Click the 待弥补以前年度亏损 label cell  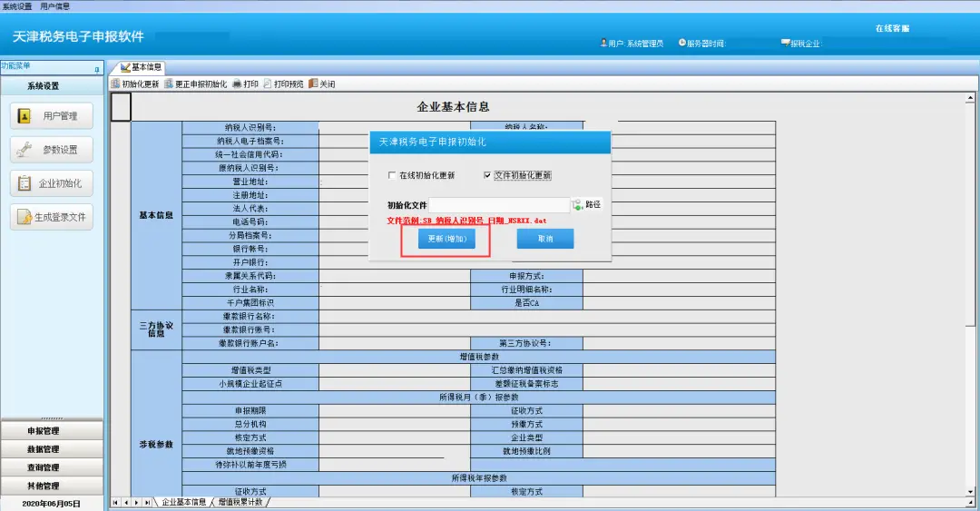250,465
